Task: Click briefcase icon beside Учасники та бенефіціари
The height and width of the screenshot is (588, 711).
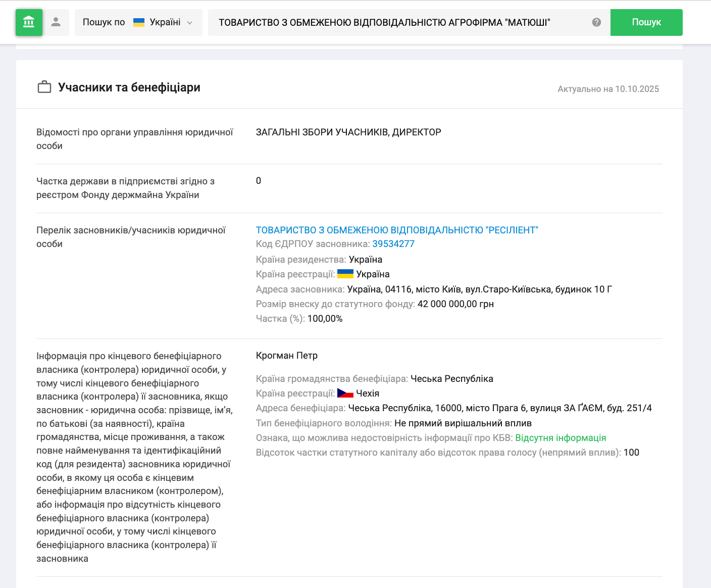Action: (x=44, y=87)
